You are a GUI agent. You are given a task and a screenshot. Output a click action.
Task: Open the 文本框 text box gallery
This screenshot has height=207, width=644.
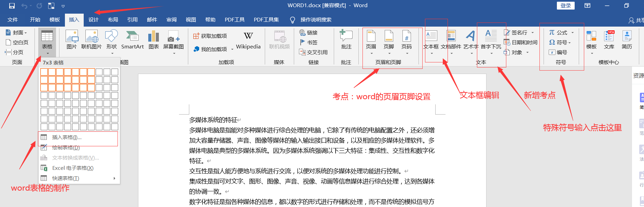[431, 42]
